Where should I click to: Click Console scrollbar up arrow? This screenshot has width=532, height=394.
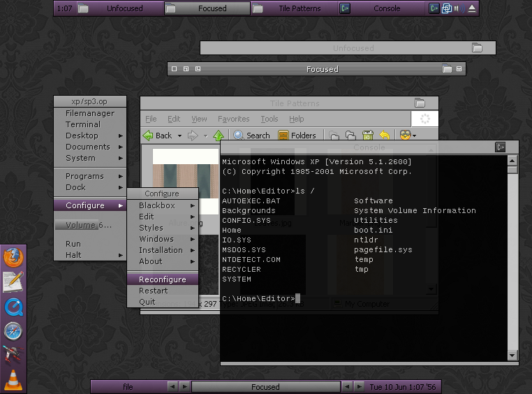512,161
